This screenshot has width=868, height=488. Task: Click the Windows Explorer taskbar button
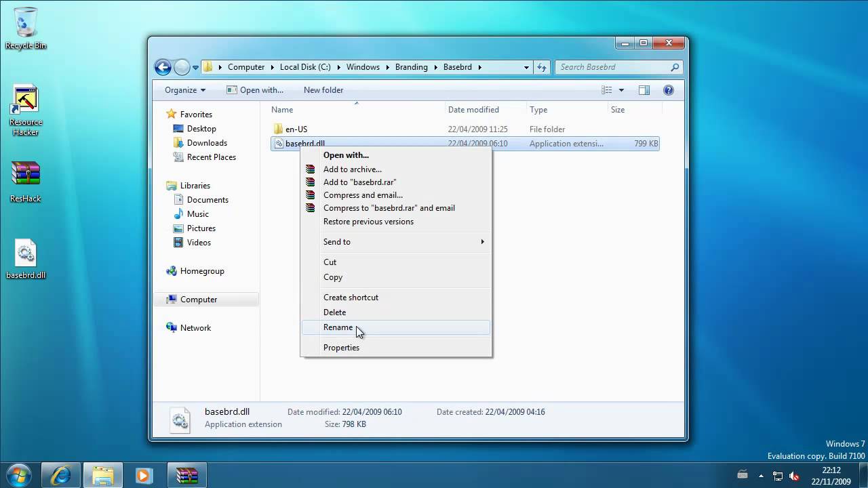(x=102, y=475)
